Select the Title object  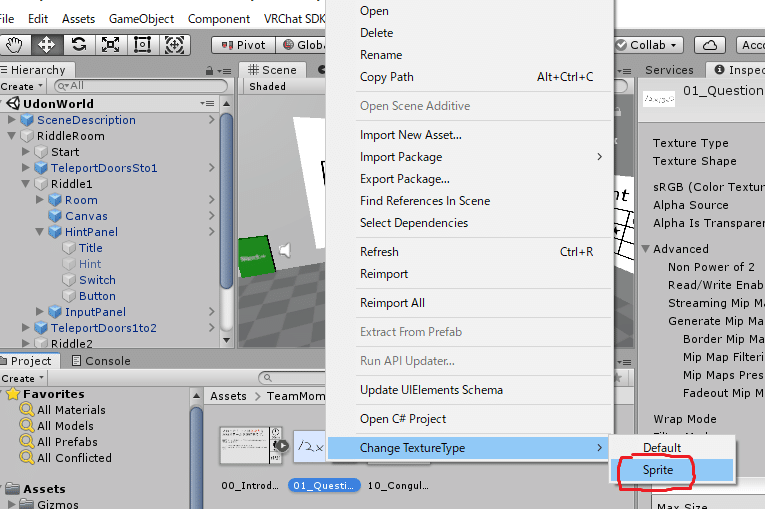91,248
